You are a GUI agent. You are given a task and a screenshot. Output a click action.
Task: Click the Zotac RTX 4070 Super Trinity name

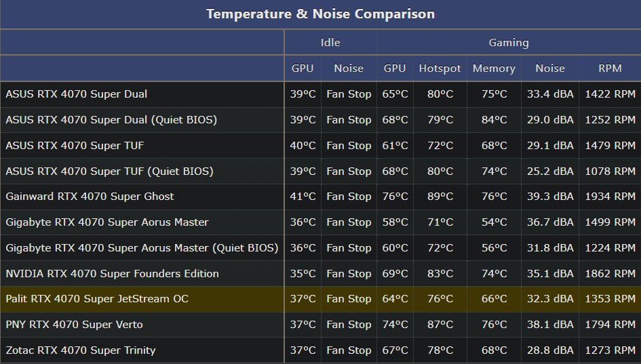[x=81, y=350]
